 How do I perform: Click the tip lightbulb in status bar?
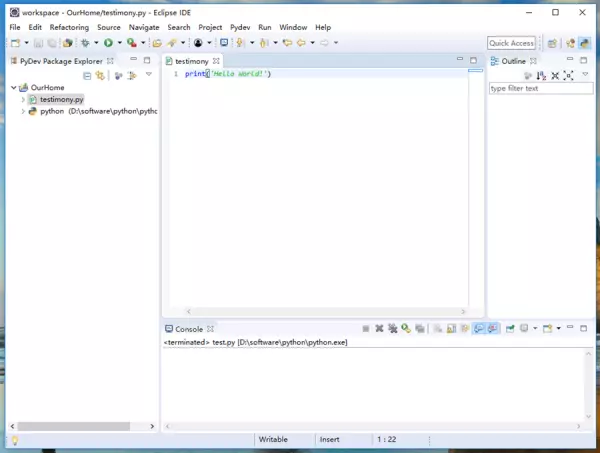(15, 440)
